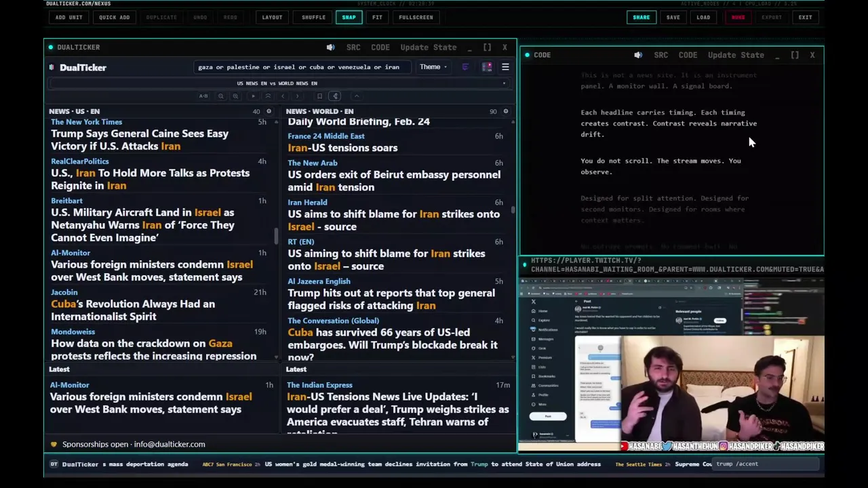The width and height of the screenshot is (868, 488).
Task: Click the REDO button
Action: click(230, 17)
